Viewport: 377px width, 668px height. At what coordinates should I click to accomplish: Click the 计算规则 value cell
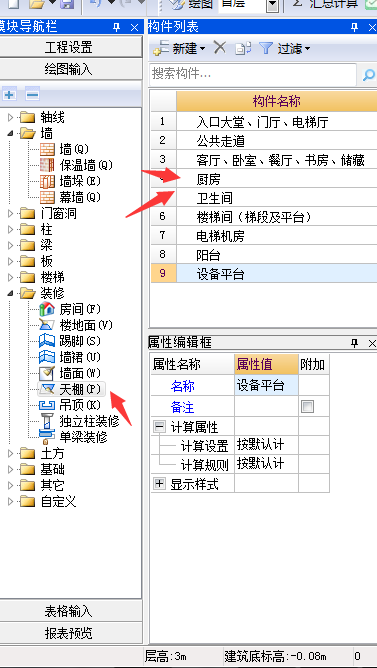tap(266, 464)
